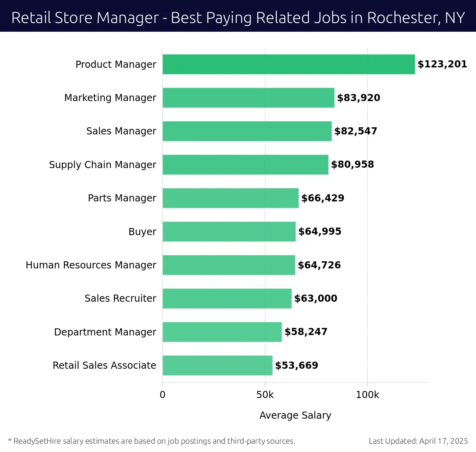Click the $66,429 value

click(x=323, y=198)
